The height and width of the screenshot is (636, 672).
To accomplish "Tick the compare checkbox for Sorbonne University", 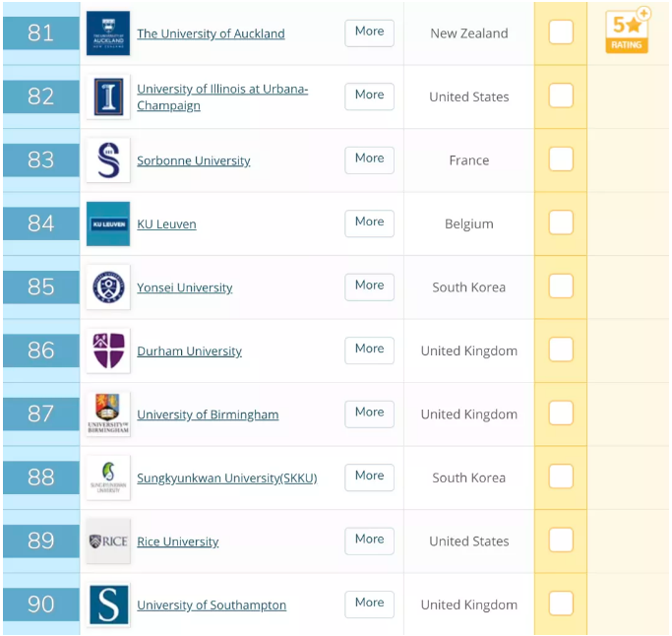I will click(561, 159).
